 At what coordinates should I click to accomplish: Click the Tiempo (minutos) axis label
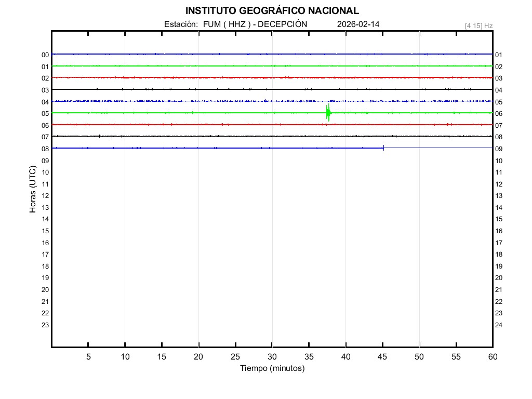click(272, 368)
